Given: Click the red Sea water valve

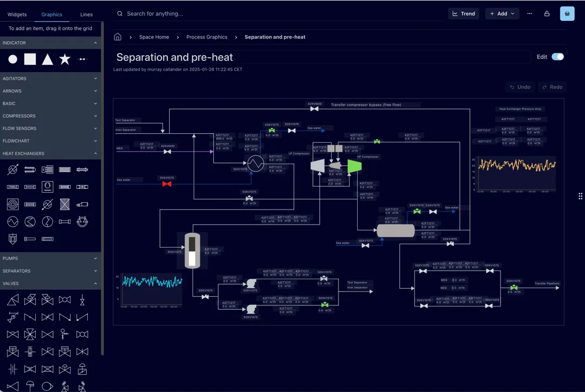Looking at the screenshot, I should click(x=167, y=184).
